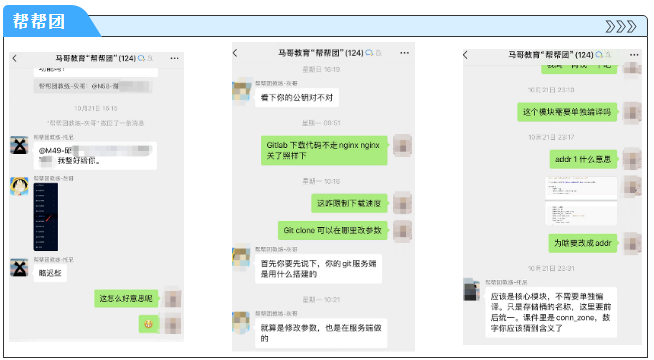Select the 帮帮团 banner tab

(x=40, y=22)
